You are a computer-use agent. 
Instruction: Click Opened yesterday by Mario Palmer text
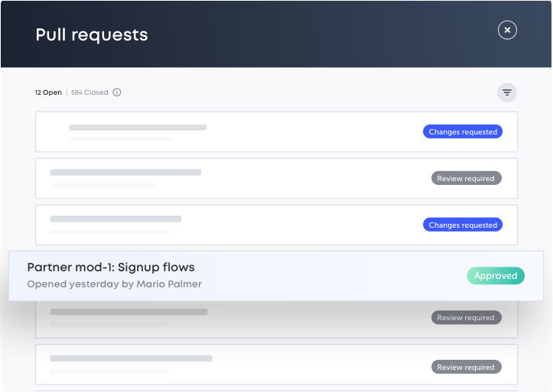[114, 283]
